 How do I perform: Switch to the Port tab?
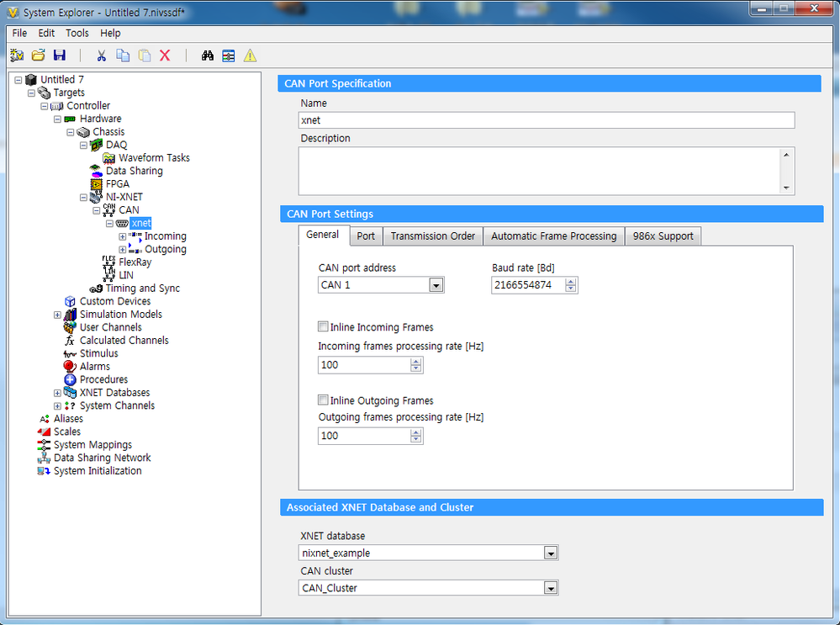(x=366, y=236)
